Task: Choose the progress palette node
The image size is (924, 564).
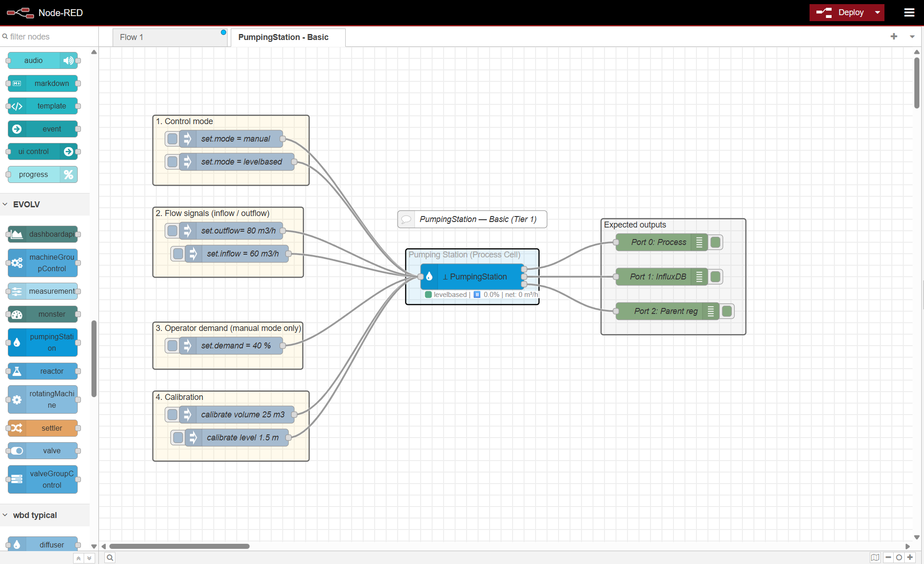Action: click(43, 174)
